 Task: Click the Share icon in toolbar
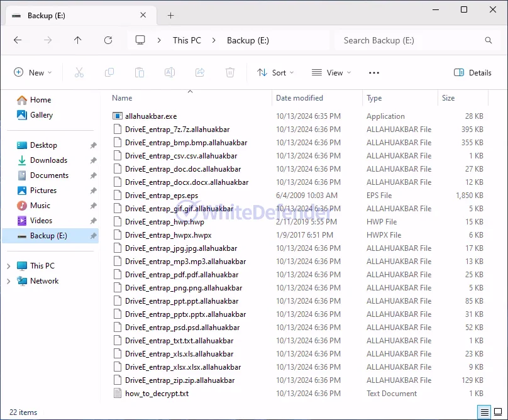pyautogui.click(x=200, y=72)
